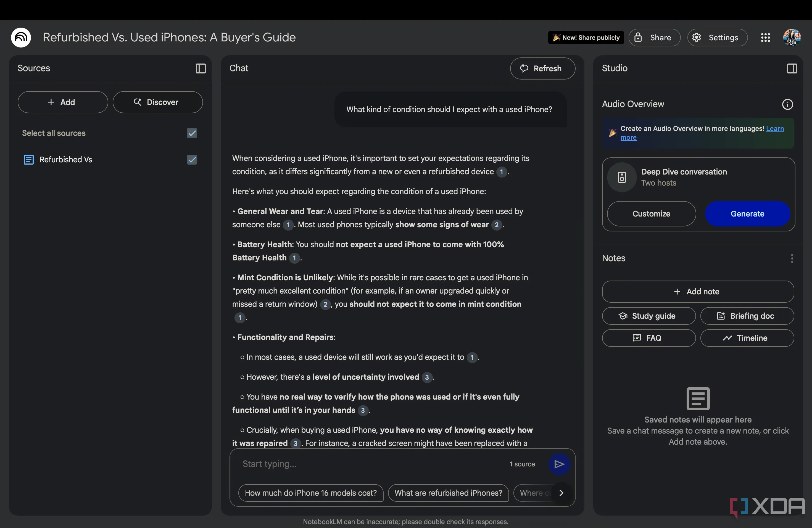Collapse the Studio panel
The width and height of the screenshot is (812, 528).
[792, 68]
